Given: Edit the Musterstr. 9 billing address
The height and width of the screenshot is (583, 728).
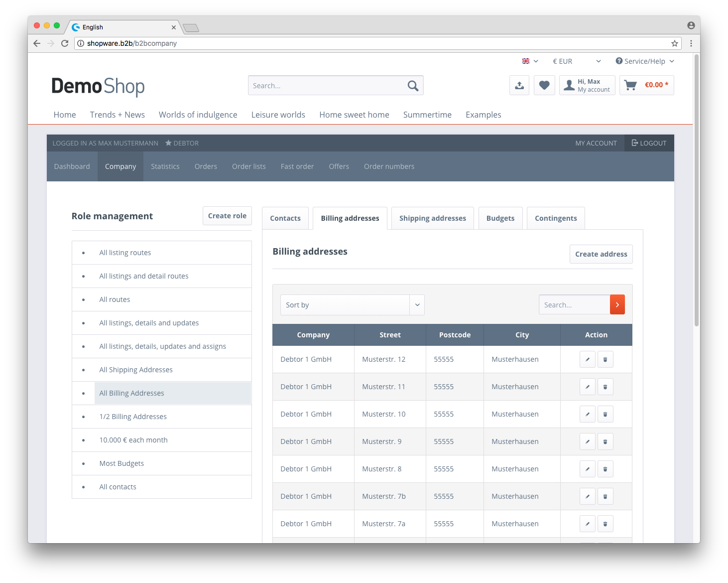Looking at the screenshot, I should pos(588,441).
